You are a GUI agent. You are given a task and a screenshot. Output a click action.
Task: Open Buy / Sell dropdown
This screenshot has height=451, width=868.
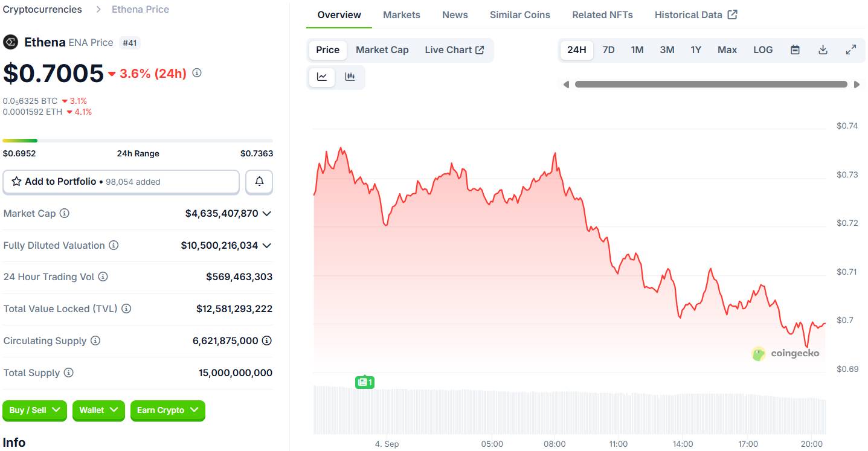click(x=35, y=411)
